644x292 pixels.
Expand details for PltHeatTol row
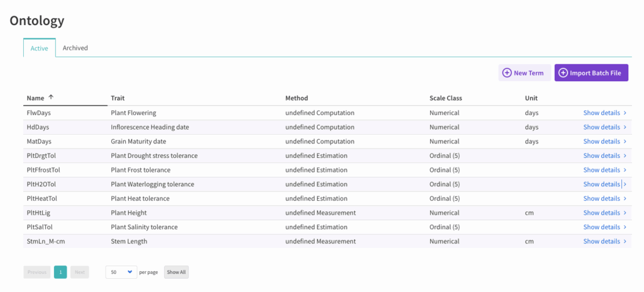click(601, 198)
